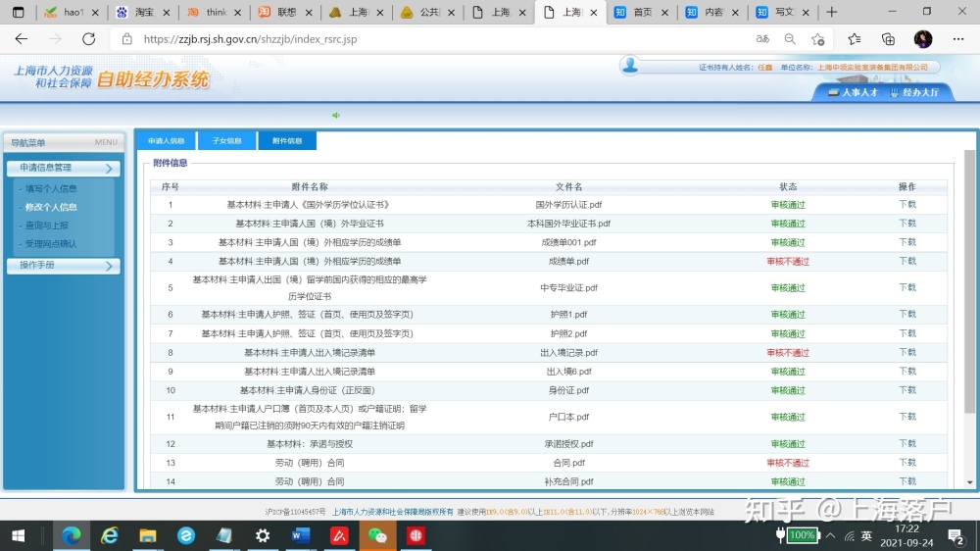Download 国外学历认证.pdf in row 1
This screenshot has width=980, height=551.
906,205
